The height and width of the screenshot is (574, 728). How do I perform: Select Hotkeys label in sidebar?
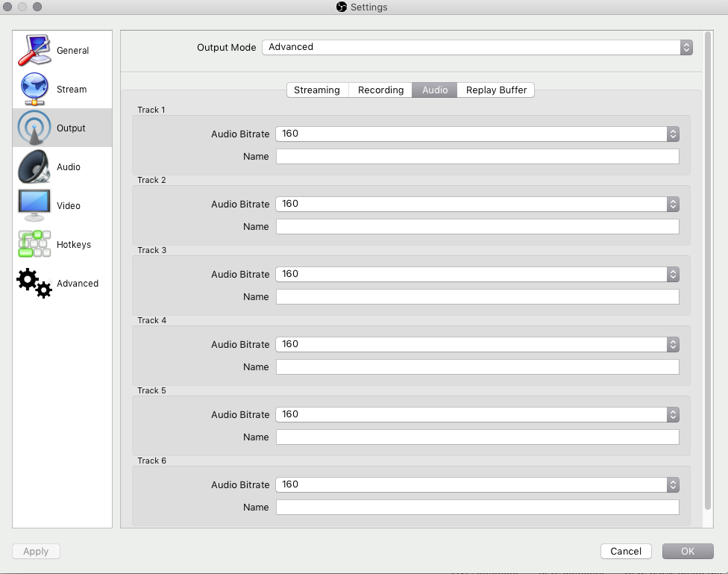click(74, 245)
